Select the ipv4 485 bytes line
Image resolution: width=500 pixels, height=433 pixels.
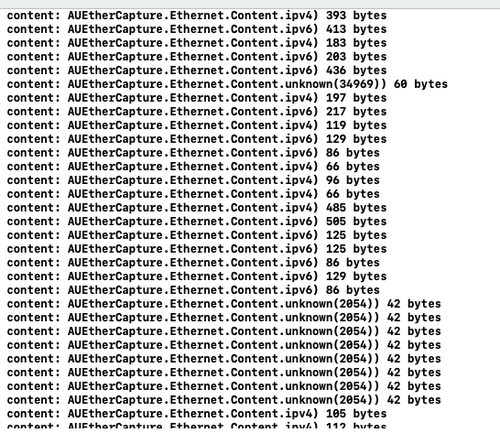click(x=197, y=208)
